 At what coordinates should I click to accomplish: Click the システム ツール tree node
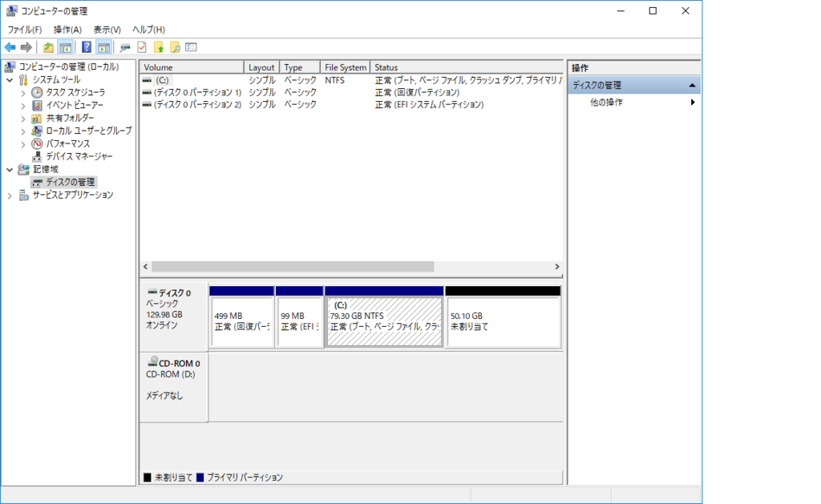click(56, 79)
